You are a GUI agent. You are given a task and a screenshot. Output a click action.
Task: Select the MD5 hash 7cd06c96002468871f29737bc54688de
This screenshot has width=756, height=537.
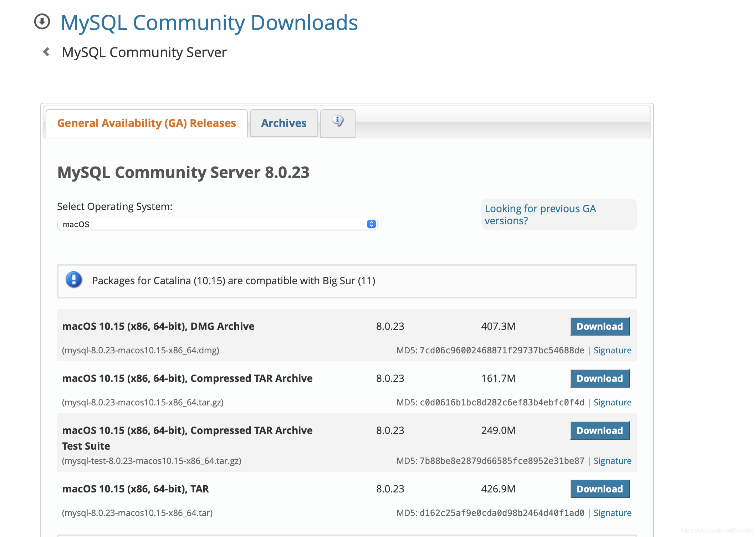[502, 350]
